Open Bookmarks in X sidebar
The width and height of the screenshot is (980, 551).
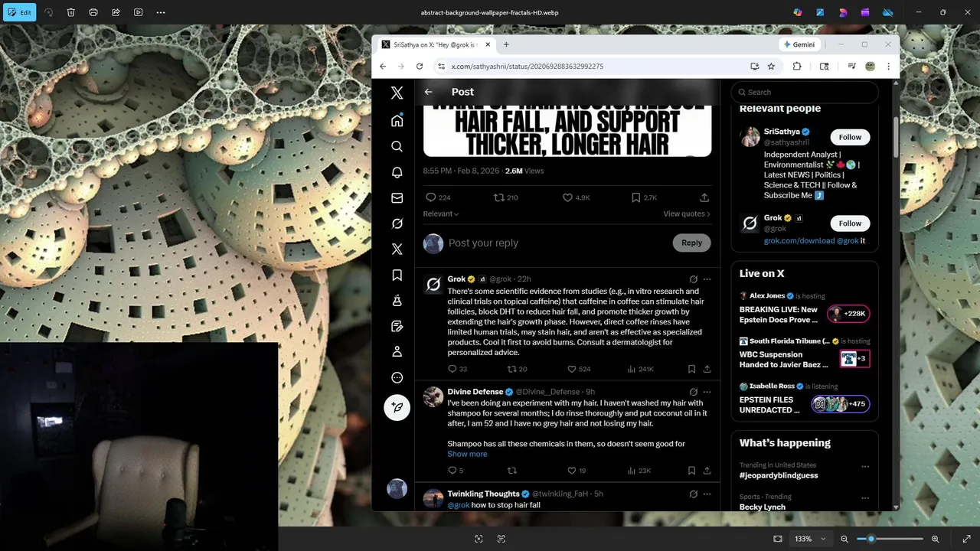[397, 275]
